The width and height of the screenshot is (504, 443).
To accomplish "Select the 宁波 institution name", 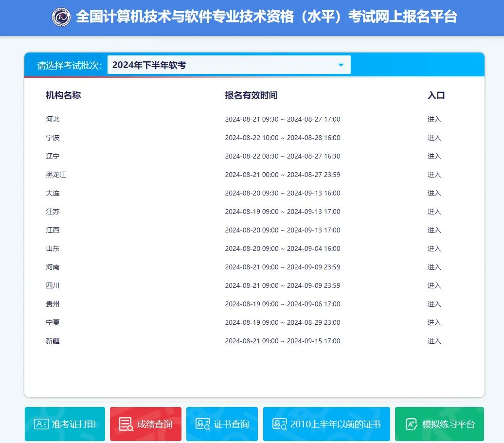I will tap(53, 138).
